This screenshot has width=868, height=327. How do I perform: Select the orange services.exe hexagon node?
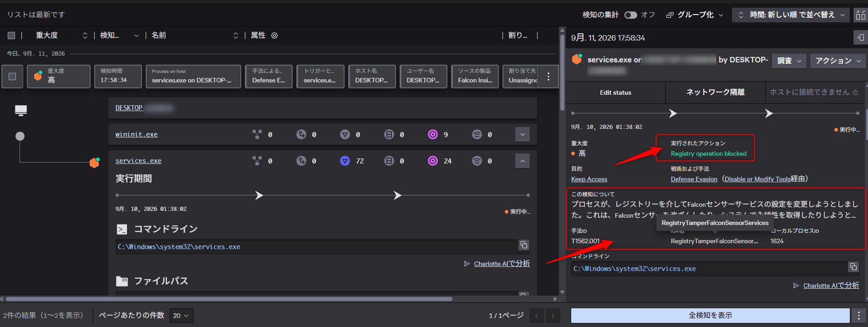click(x=94, y=163)
